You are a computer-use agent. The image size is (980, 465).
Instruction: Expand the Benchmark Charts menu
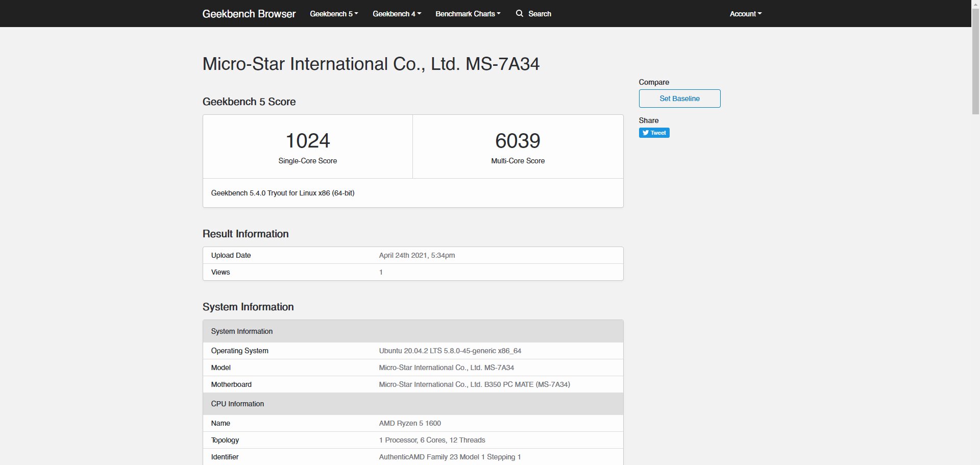pos(468,14)
